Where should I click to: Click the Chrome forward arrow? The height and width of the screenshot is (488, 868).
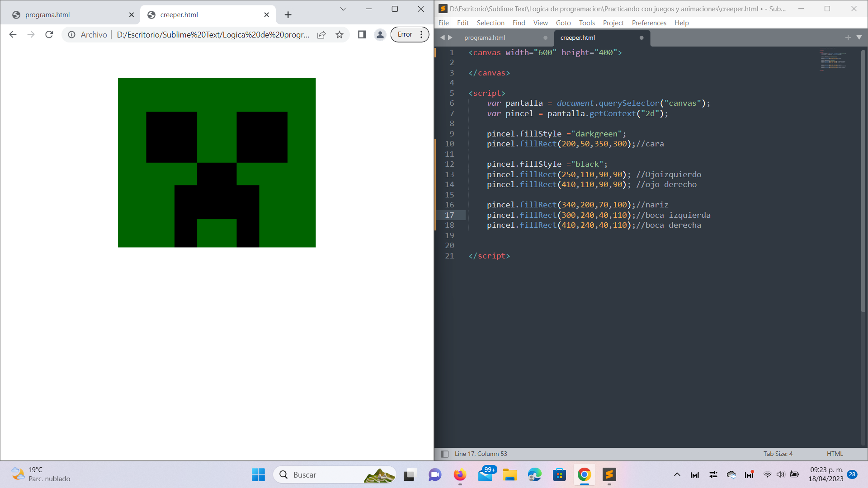coord(31,34)
